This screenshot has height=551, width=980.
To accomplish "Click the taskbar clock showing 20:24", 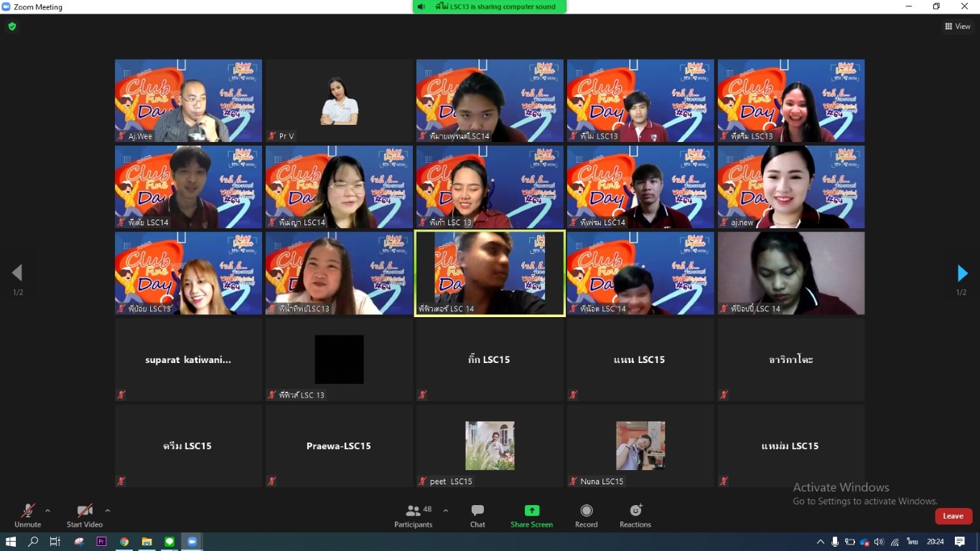I will (x=935, y=542).
